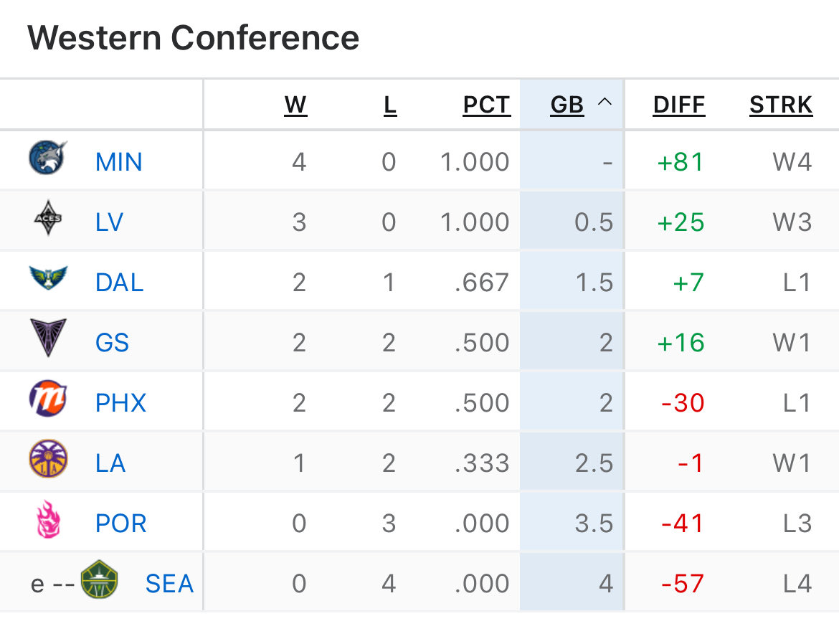Screen dimensions: 839x644
Task: Open the POR team link
Action: point(121,523)
